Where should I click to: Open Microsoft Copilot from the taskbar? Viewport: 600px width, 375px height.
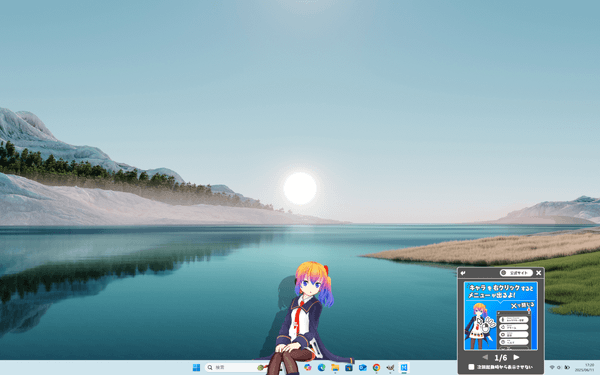tap(308, 367)
